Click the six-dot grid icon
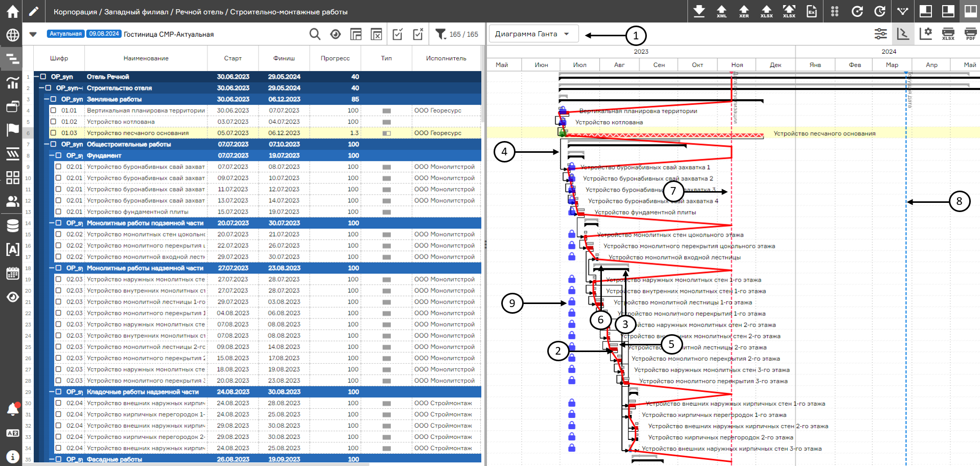The width and height of the screenshot is (980, 466). tap(834, 11)
